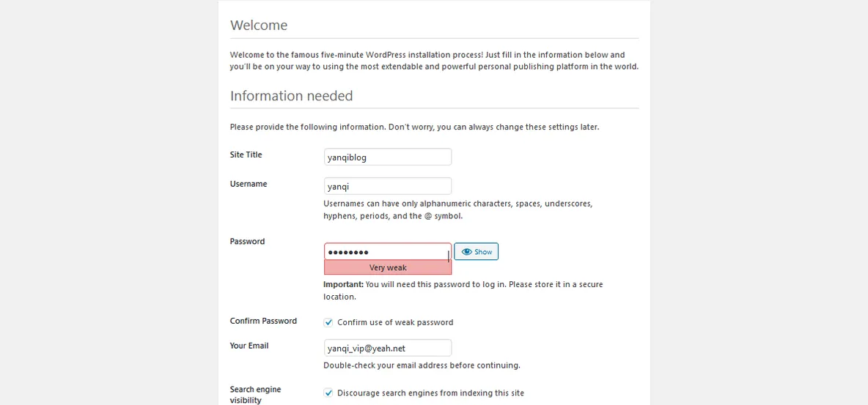Click the Username field label
868x405 pixels.
249,184
